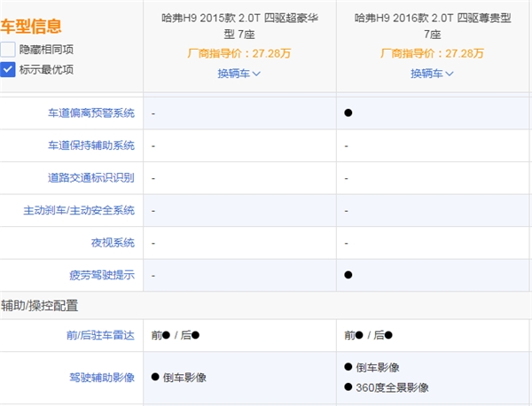
Task: Click the 2015款 厂商指导价 27.28万 price
Action: (239, 54)
